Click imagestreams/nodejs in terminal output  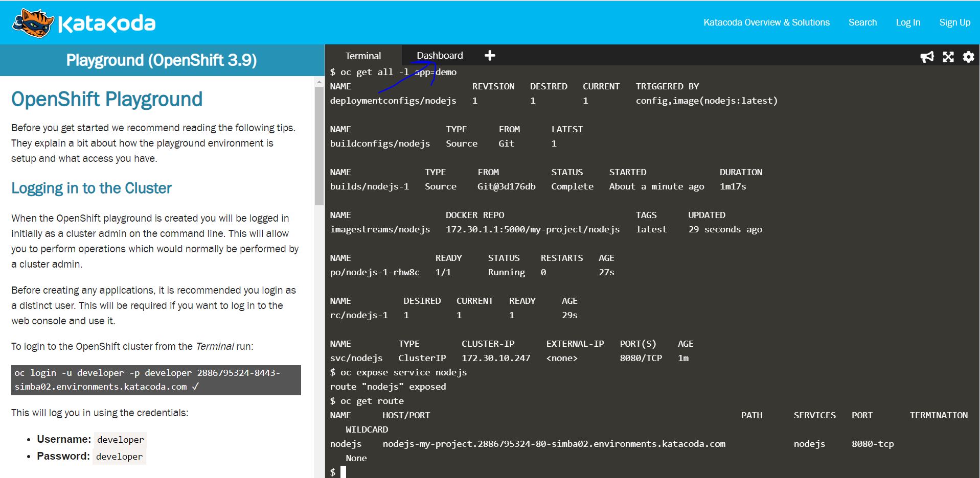pos(380,229)
